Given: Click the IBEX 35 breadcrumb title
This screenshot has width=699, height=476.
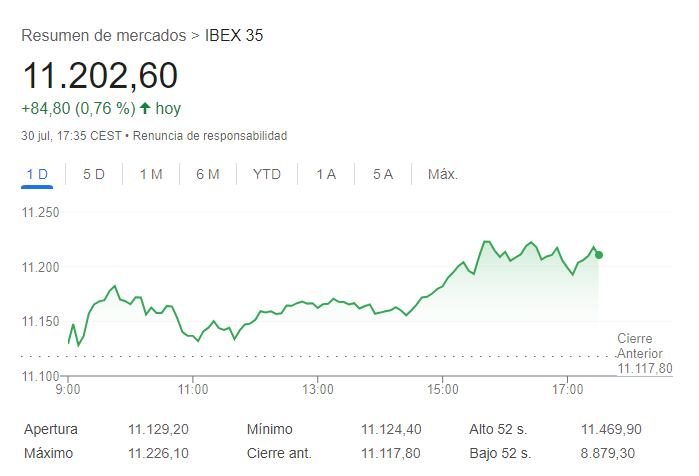Looking at the screenshot, I should pyautogui.click(x=234, y=36).
